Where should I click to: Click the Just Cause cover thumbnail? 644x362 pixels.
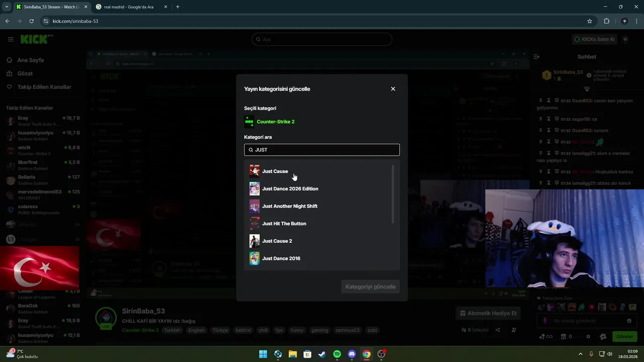(255, 171)
